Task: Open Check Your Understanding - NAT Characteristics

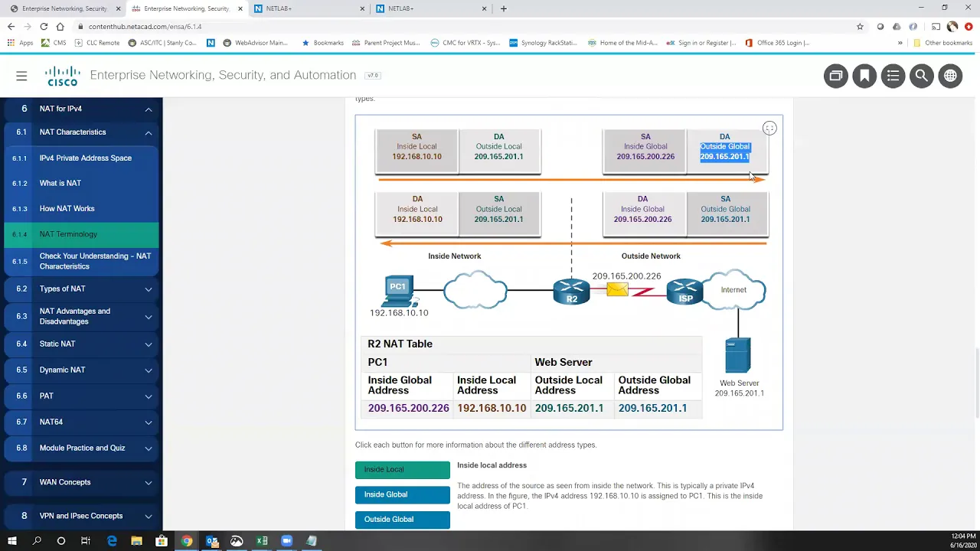Action: pos(81,261)
